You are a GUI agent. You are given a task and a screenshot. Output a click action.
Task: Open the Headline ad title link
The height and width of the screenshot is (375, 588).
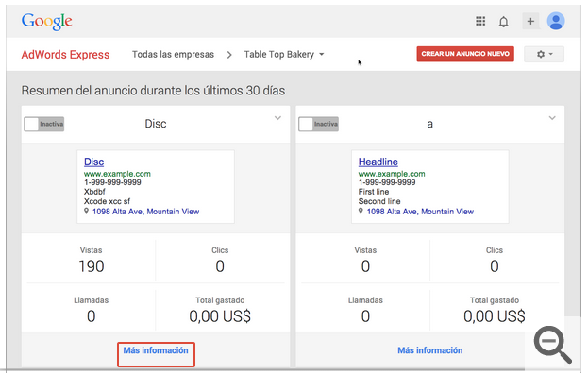(378, 162)
